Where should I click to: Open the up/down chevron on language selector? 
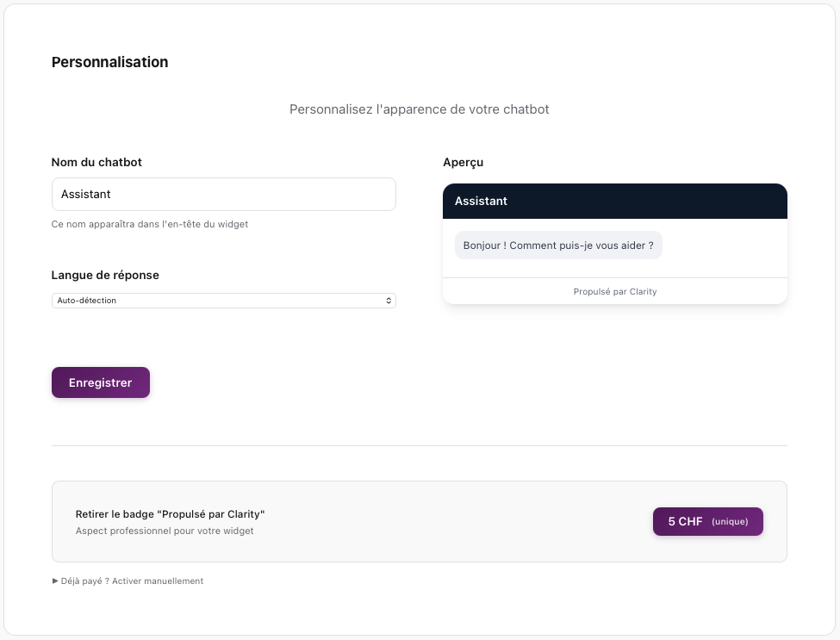click(389, 301)
